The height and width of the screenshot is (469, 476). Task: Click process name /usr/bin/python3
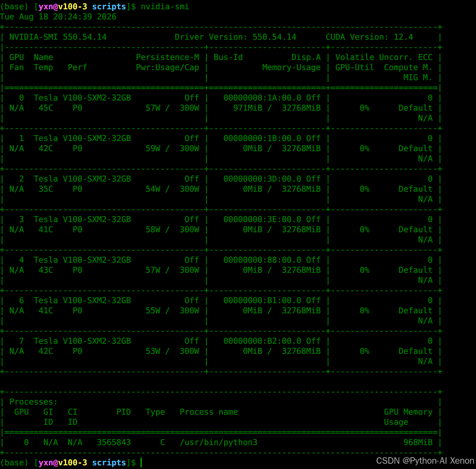[x=219, y=442]
